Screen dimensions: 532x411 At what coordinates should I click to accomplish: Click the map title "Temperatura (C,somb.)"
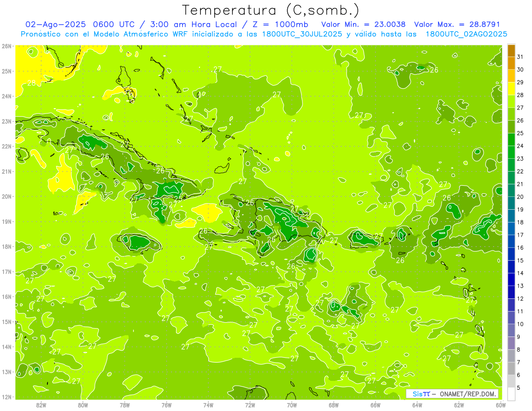(x=271, y=10)
